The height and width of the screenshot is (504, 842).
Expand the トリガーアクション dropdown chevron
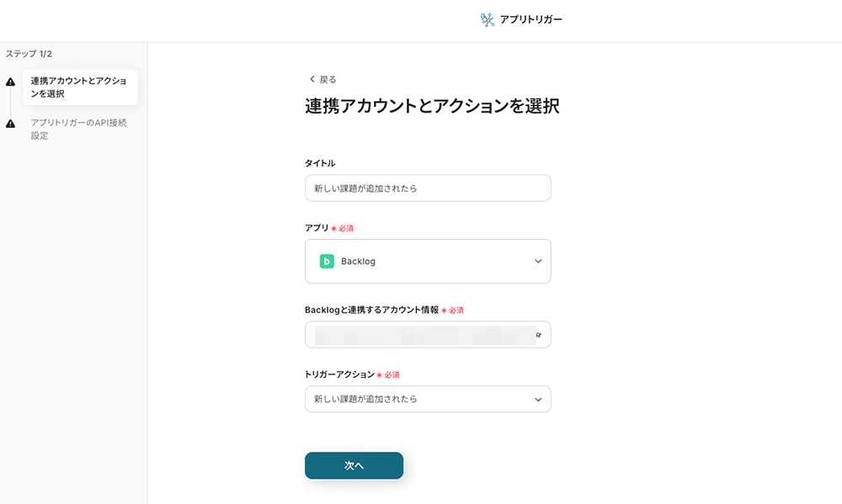538,399
